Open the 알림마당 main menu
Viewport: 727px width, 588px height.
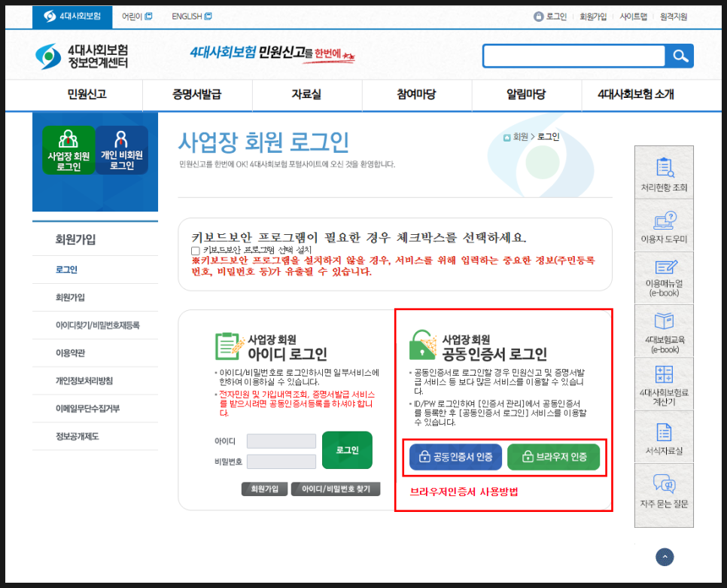(x=526, y=95)
